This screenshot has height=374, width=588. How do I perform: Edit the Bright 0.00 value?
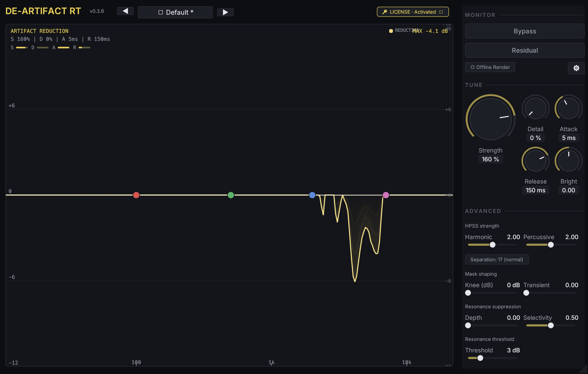pos(569,190)
